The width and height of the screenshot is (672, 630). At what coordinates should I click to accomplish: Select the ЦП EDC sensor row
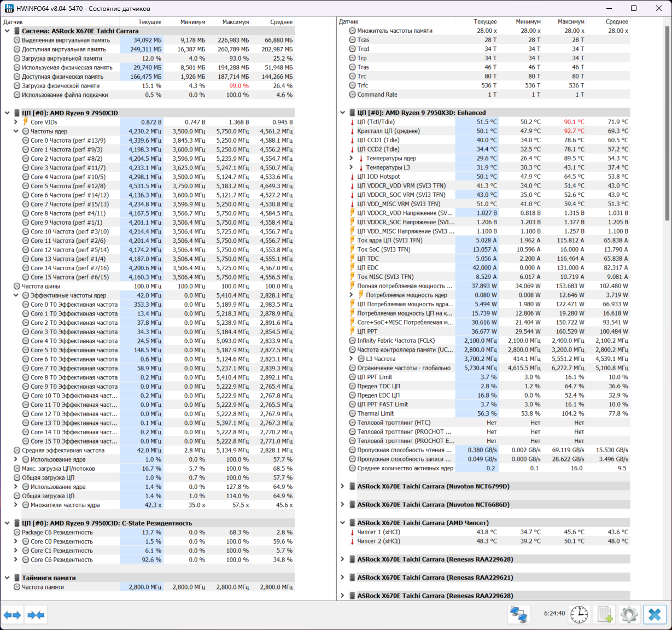(483, 268)
